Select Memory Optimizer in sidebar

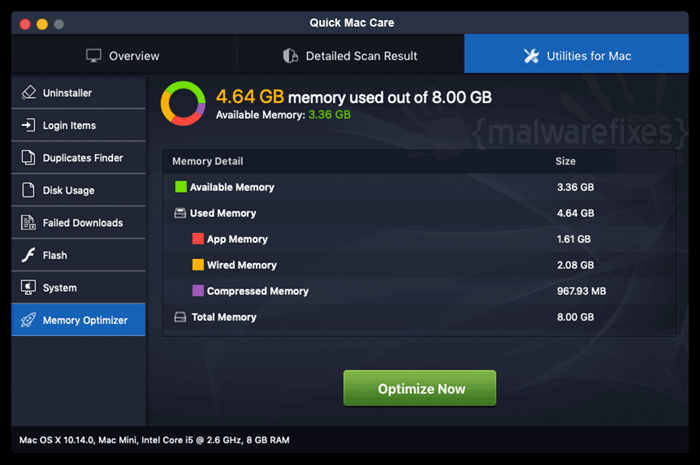pos(79,320)
